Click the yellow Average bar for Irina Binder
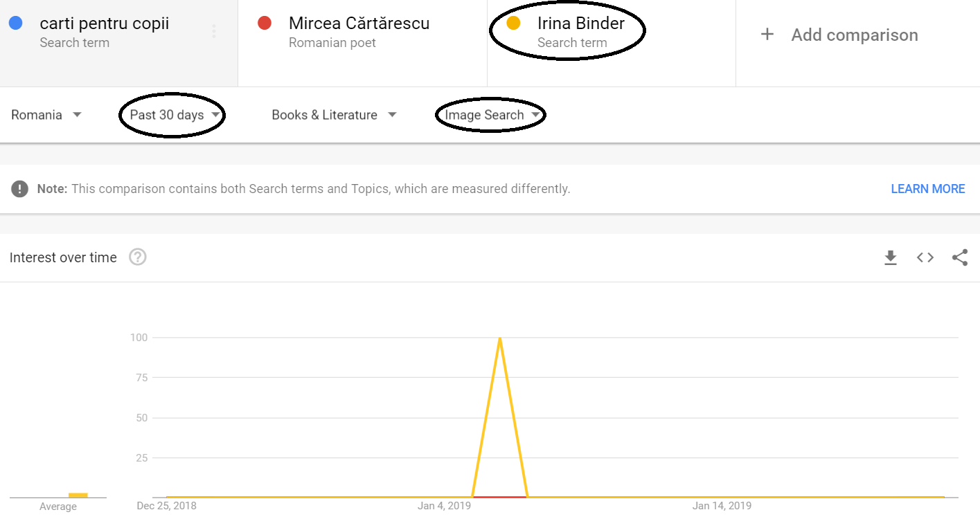Screen dimensions: 980x519 point(78,494)
